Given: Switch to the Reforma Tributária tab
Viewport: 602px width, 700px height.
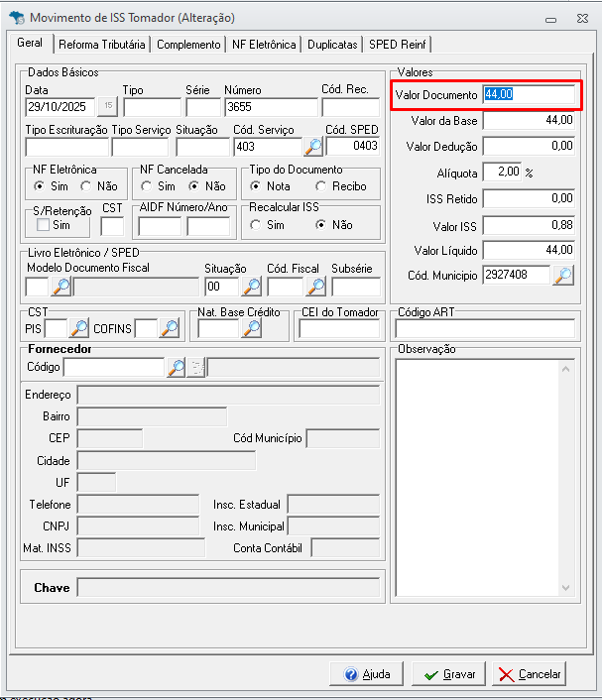Looking at the screenshot, I should (x=102, y=45).
